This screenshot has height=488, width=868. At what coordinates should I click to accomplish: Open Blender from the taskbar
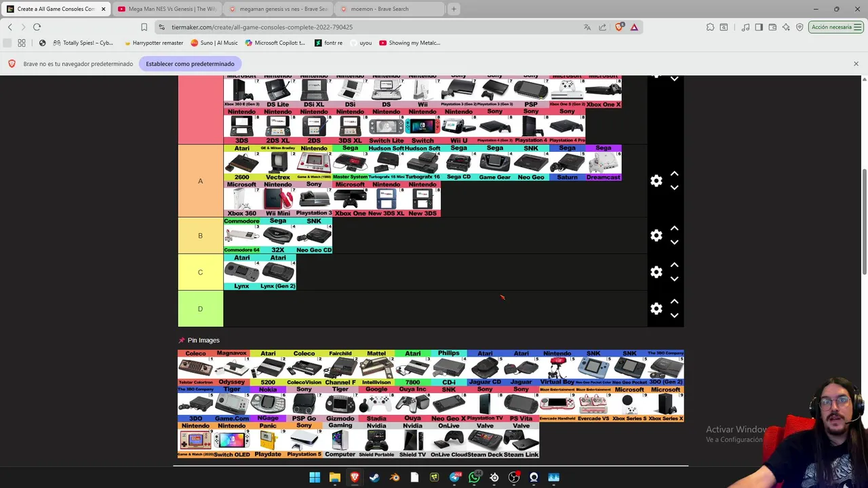click(x=395, y=477)
